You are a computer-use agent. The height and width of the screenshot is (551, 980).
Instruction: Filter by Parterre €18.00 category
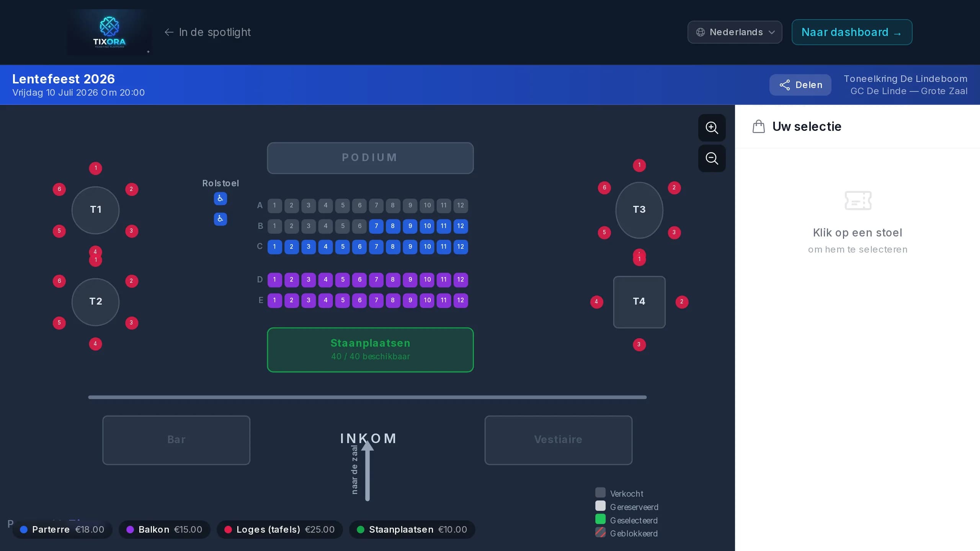coord(62,530)
